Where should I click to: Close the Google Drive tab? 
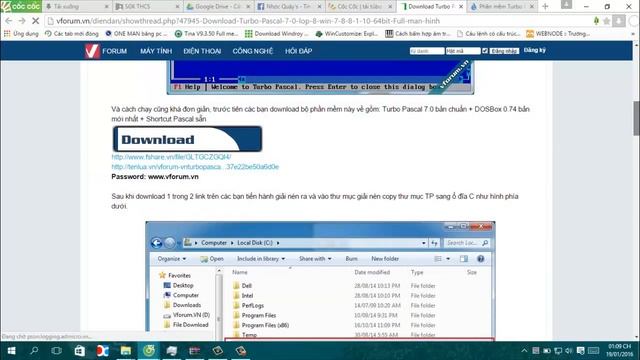pyautogui.click(x=248, y=7)
